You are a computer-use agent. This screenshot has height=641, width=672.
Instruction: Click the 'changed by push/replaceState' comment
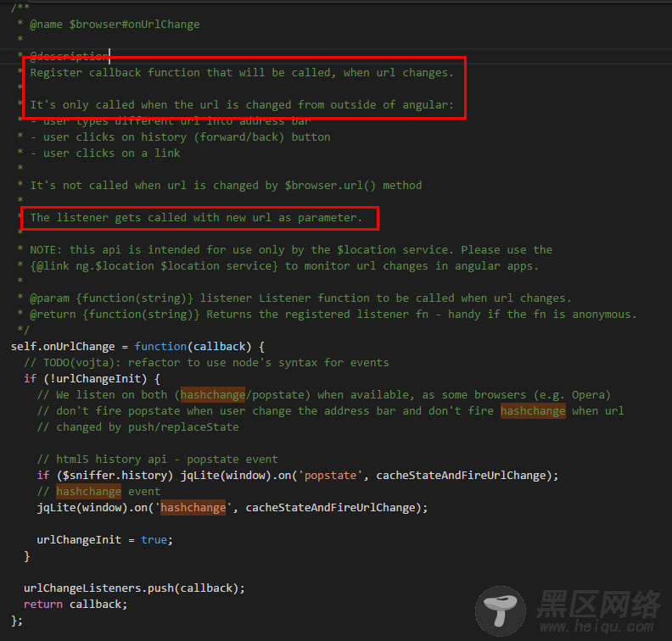pos(137,426)
